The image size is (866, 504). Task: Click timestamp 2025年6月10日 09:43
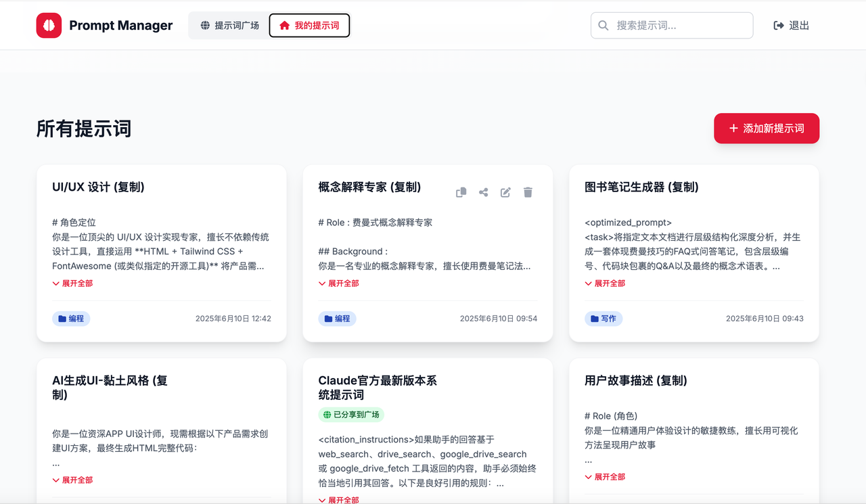(765, 318)
